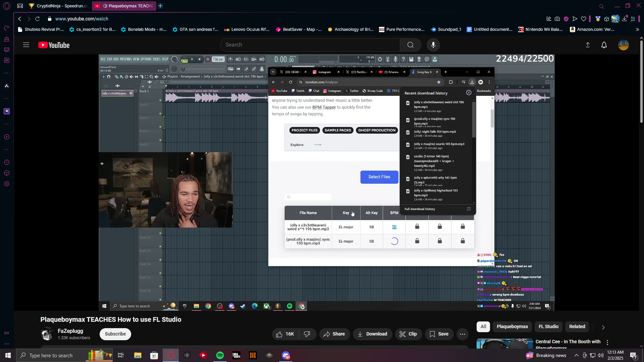Open more actions three-dot menu
The height and width of the screenshot is (362, 644).
462,334
